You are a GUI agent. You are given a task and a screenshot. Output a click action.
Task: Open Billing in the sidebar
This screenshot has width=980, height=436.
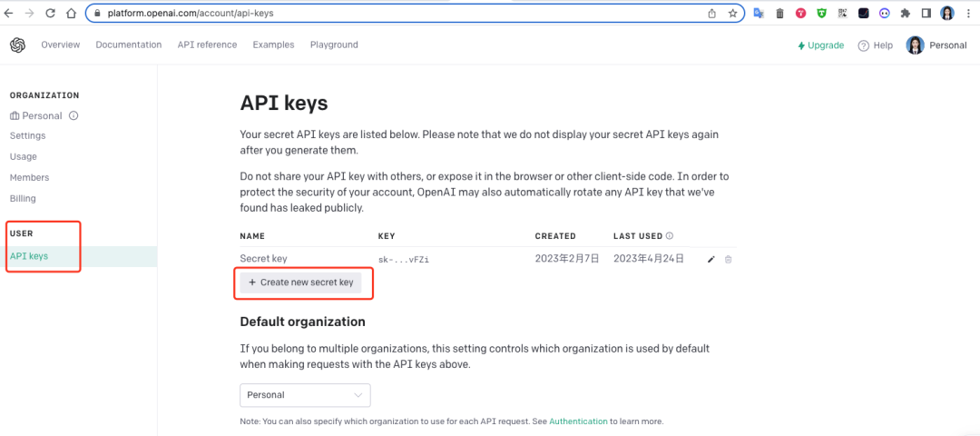[x=23, y=198]
